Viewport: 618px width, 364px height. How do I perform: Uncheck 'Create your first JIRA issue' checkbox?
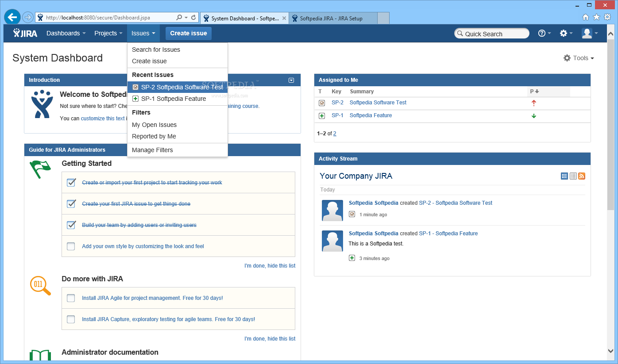[x=71, y=204]
